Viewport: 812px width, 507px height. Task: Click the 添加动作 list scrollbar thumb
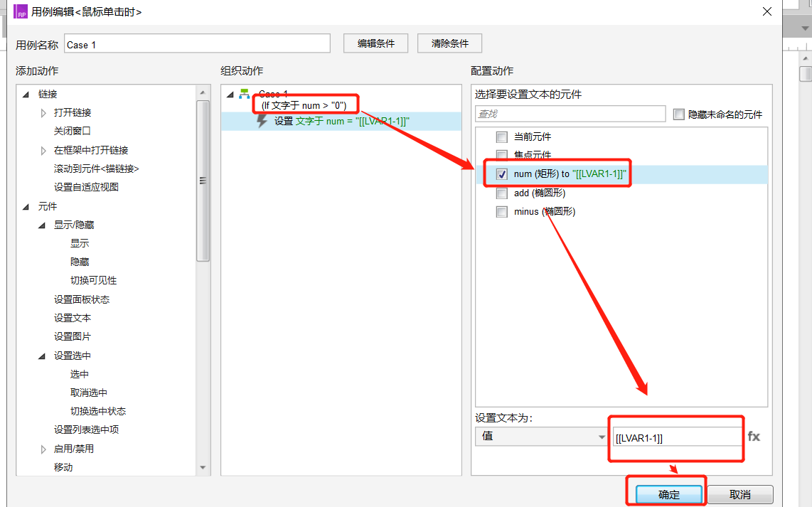203,181
